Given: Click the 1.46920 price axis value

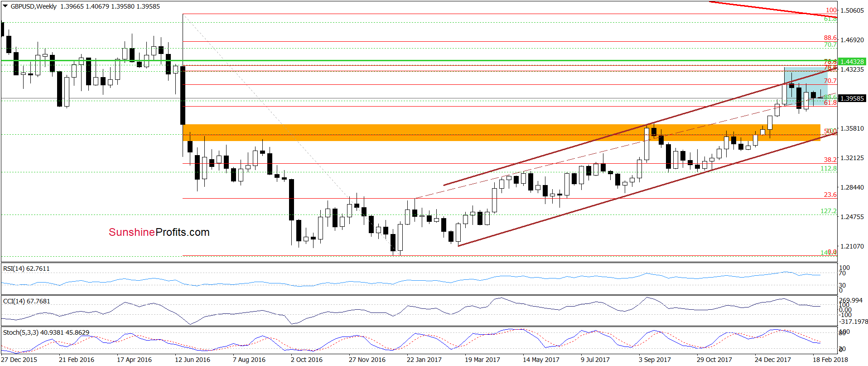Looking at the screenshot, I should (x=852, y=40).
